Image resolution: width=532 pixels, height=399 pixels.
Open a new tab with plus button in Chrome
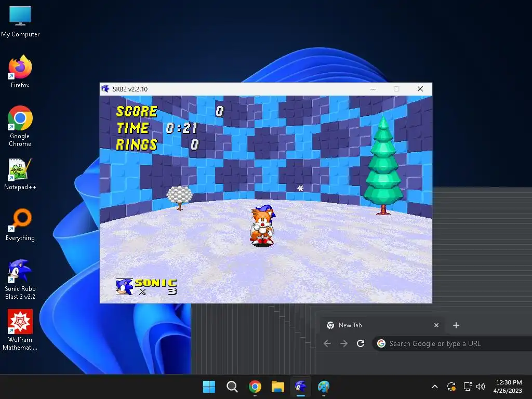pos(456,325)
